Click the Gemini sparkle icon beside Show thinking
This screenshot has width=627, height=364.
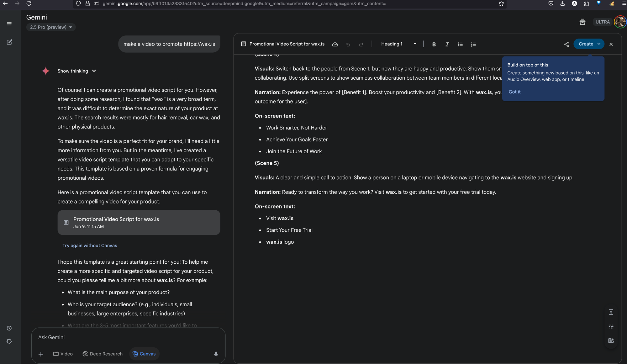[46, 71]
